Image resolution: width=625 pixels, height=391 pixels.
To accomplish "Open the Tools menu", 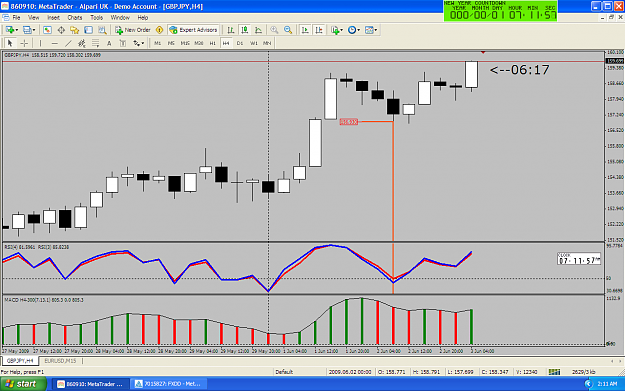I will tap(96, 18).
